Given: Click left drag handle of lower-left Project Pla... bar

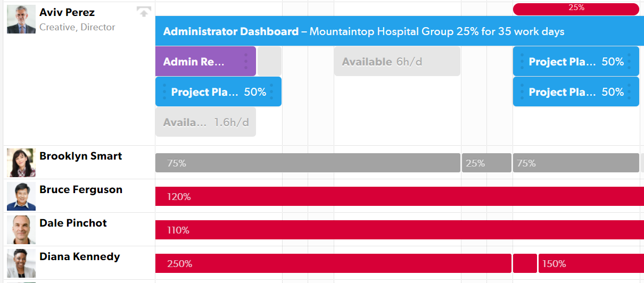Looking at the screenshot, I should (x=164, y=91).
